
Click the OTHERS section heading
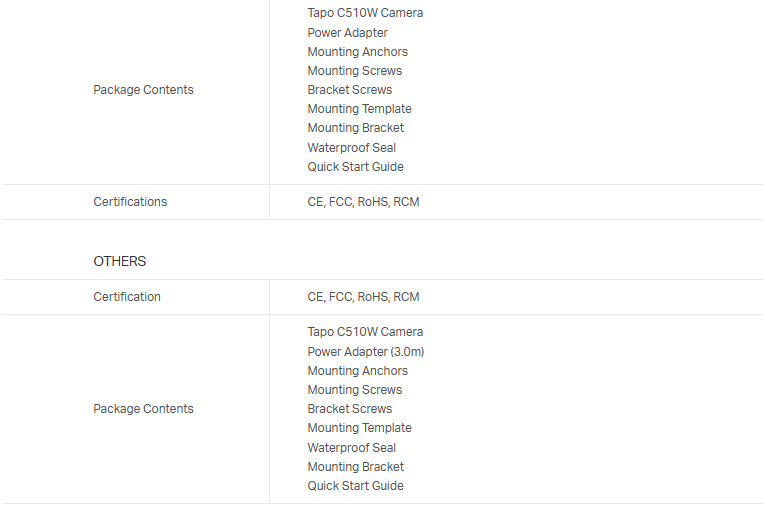(119, 261)
